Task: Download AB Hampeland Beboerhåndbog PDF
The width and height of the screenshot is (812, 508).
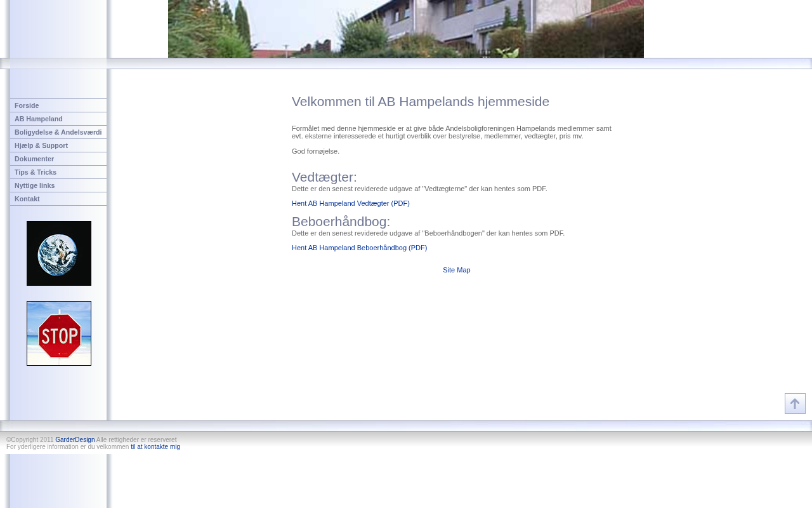Action: click(x=359, y=248)
